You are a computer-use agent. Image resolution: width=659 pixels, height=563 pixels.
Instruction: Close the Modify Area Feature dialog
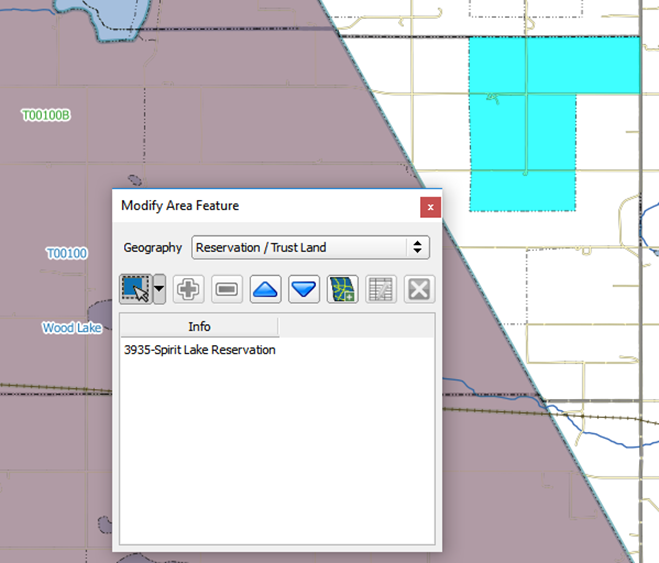click(430, 206)
